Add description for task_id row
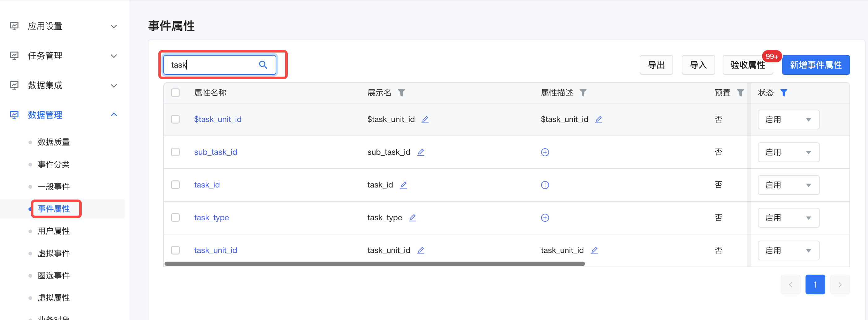 tap(545, 185)
